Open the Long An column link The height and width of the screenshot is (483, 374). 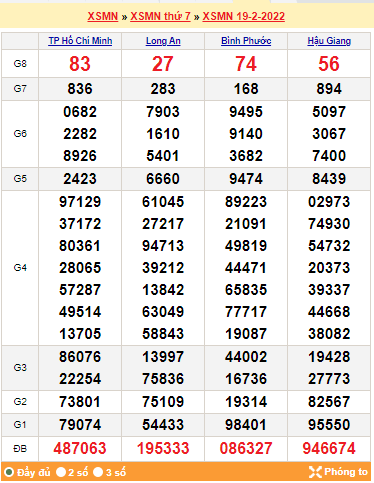(163, 41)
